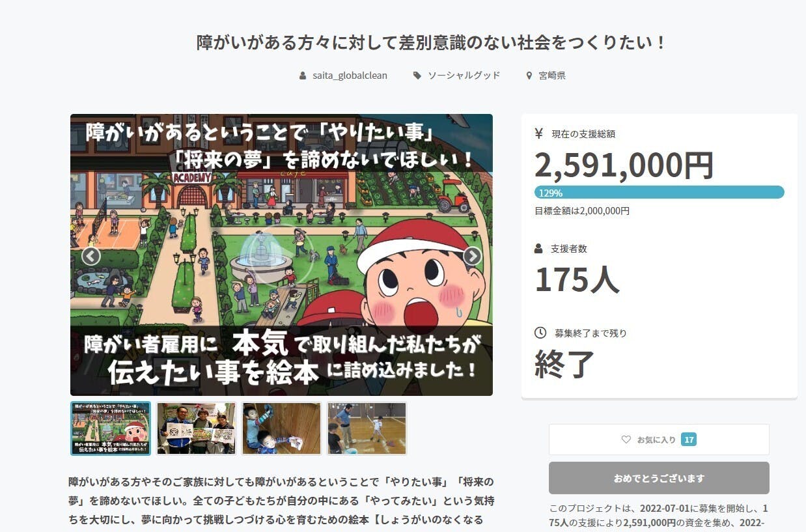Open the 宮崎県 location link
This screenshot has width=806, height=532.
[552, 76]
